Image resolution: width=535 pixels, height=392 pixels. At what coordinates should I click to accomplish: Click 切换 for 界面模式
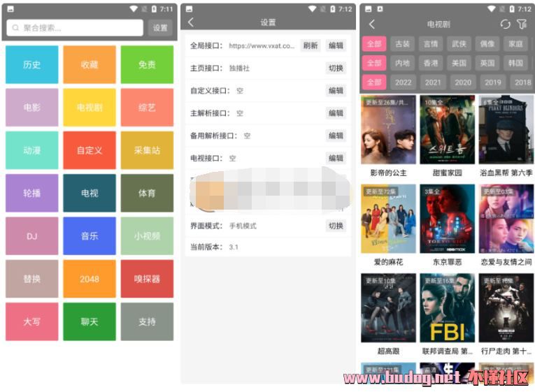pyautogui.click(x=336, y=226)
